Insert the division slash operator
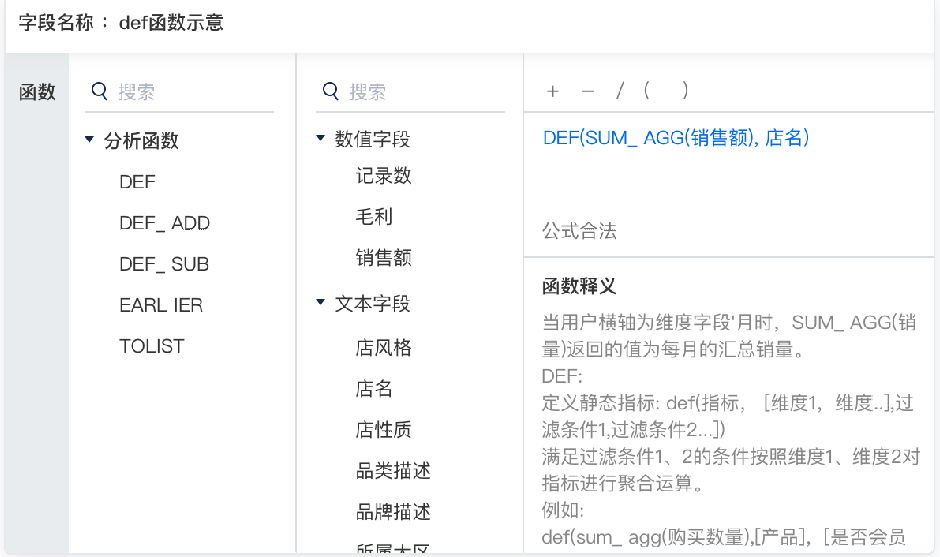Image resolution: width=940 pixels, height=557 pixels. click(620, 91)
